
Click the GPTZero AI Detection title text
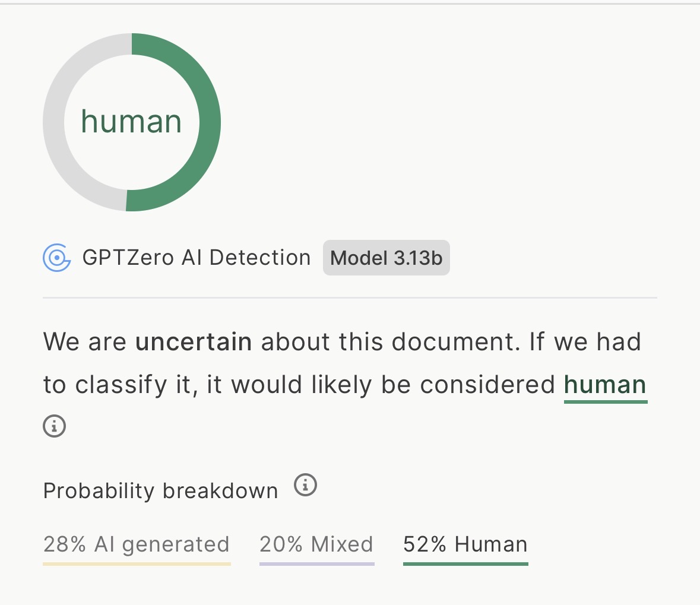[197, 258]
